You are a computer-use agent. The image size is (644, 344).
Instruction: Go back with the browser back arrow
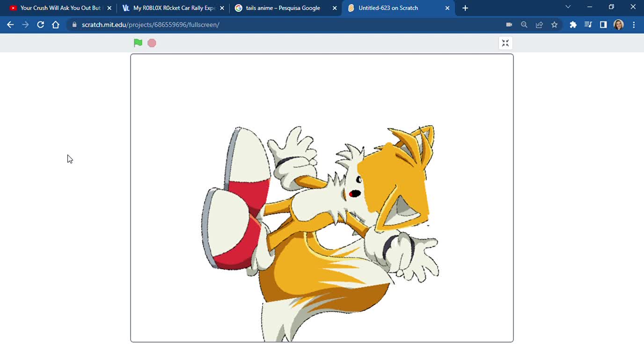click(x=10, y=25)
